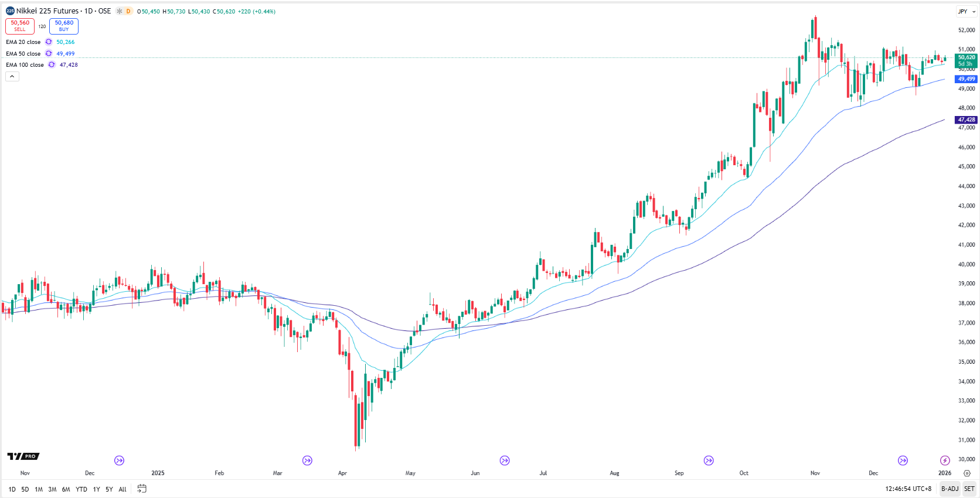Open the JPY currency dropdown
The height and width of the screenshot is (498, 980).
(966, 12)
